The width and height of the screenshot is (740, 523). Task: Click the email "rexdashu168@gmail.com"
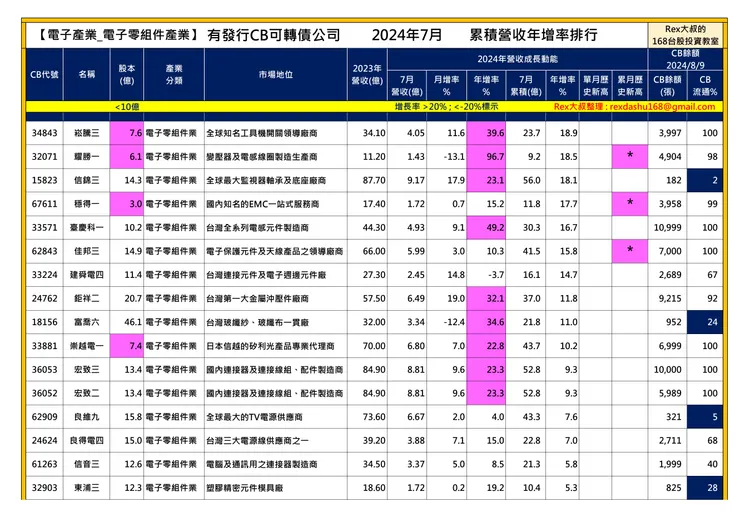(x=662, y=107)
